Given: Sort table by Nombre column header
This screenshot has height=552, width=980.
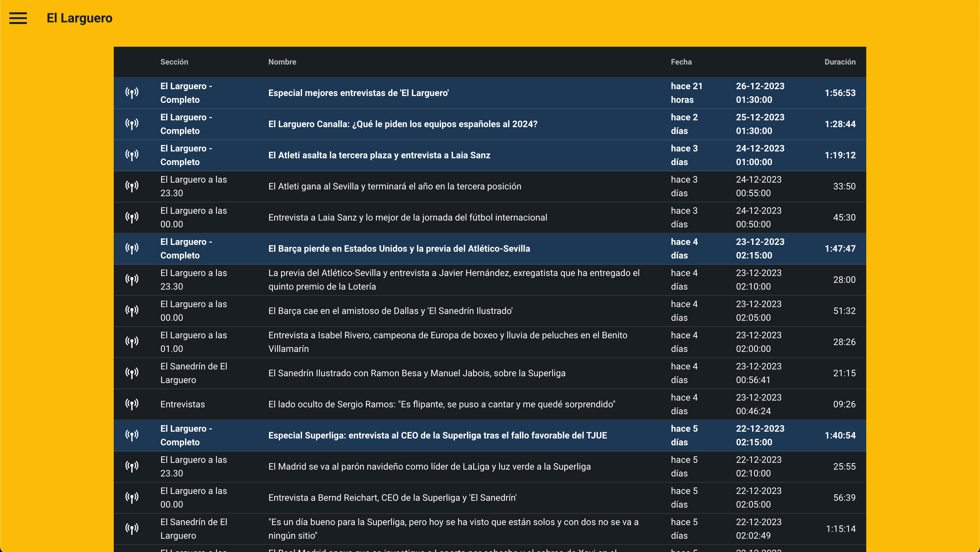Looking at the screenshot, I should (282, 62).
